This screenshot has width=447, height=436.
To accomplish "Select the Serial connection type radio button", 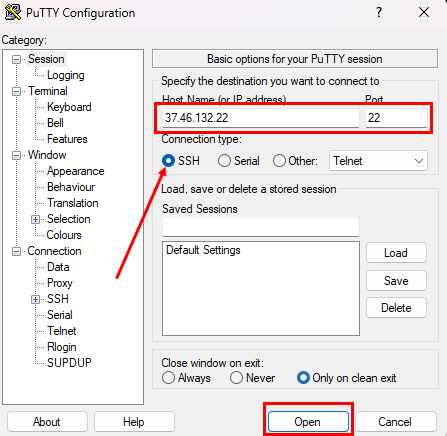I will (224, 161).
